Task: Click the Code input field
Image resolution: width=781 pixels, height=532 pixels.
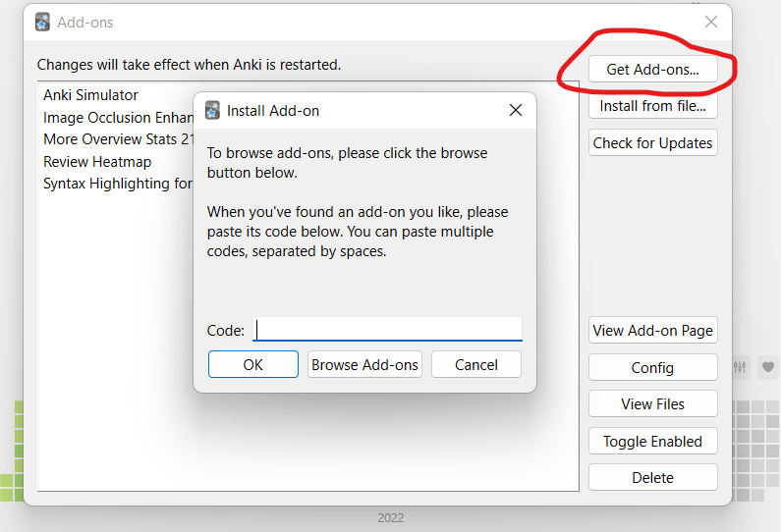Action: tap(388, 330)
